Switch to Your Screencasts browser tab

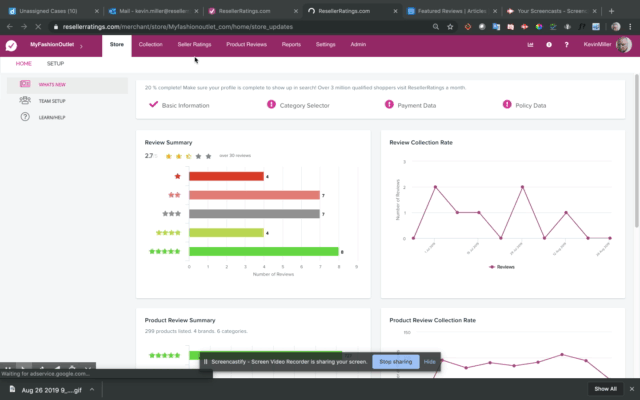coord(551,11)
